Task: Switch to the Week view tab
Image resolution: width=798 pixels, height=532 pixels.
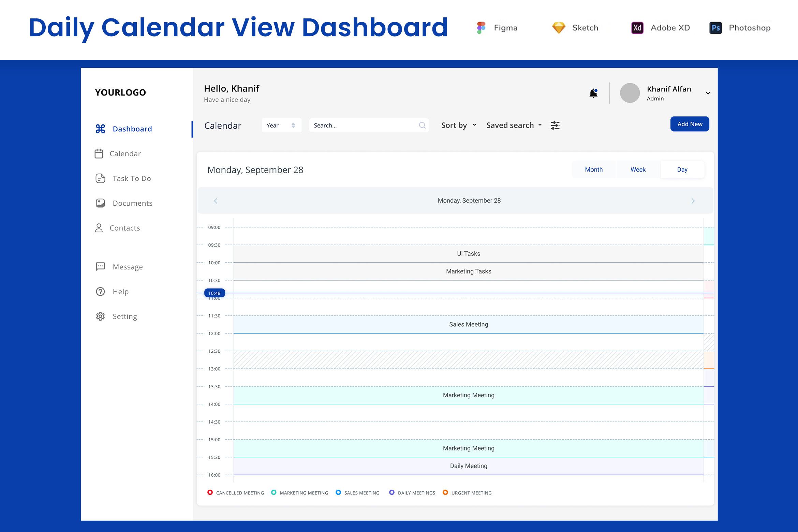Action: pos(638,169)
